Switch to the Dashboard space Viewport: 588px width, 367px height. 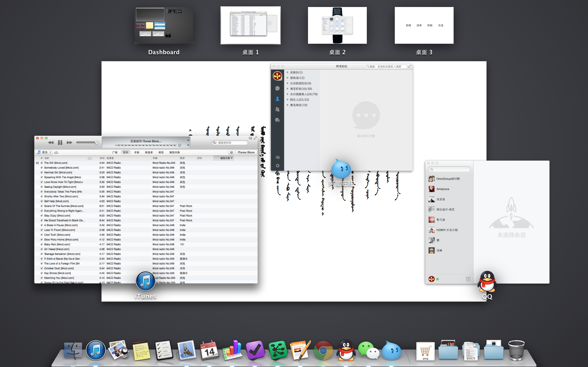[x=164, y=26]
